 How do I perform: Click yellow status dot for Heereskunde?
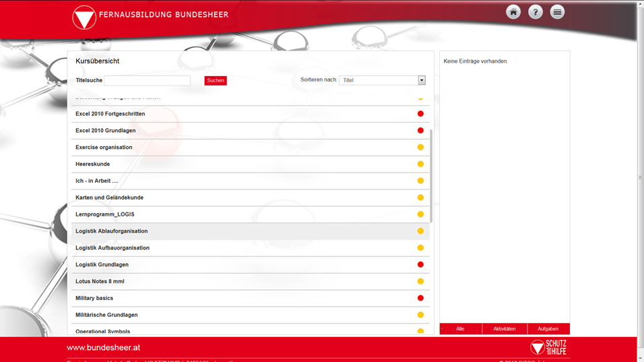(x=420, y=164)
